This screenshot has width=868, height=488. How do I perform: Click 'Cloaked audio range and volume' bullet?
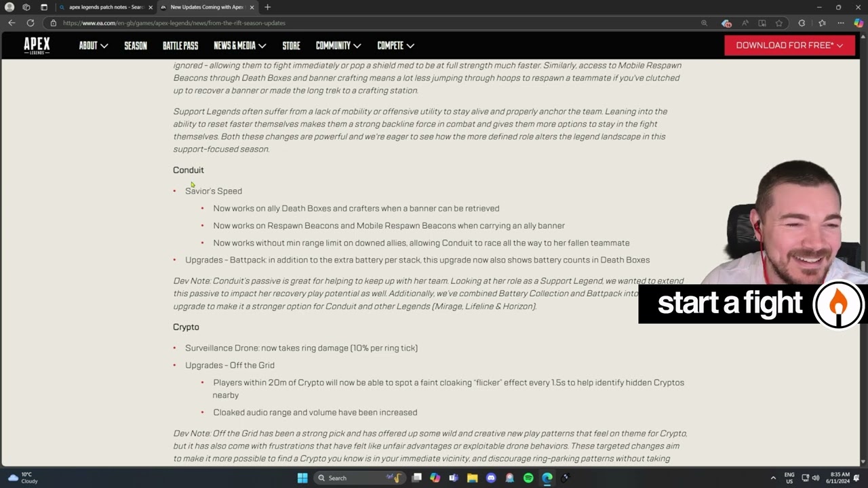[x=315, y=412]
